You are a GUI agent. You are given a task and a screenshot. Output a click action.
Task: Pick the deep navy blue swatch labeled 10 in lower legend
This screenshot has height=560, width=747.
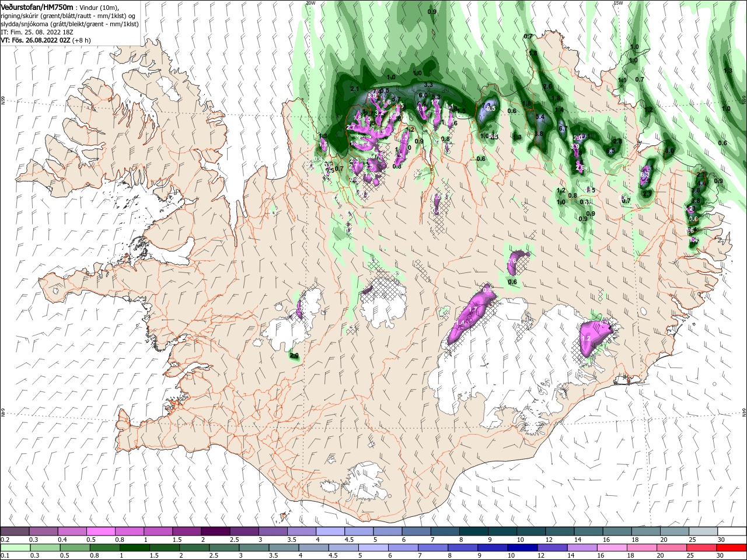pos(523,548)
